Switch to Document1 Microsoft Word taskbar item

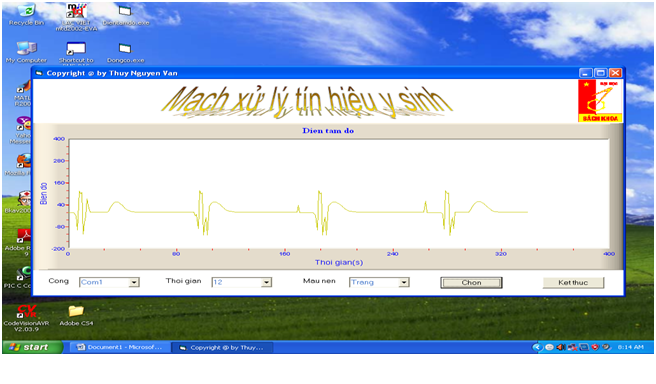click(120, 347)
